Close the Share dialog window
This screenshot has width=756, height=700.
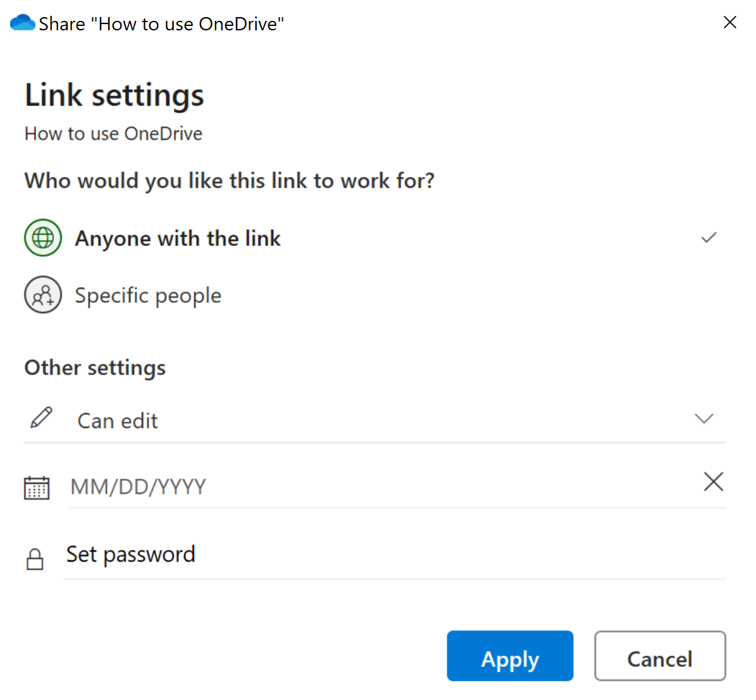tap(729, 23)
